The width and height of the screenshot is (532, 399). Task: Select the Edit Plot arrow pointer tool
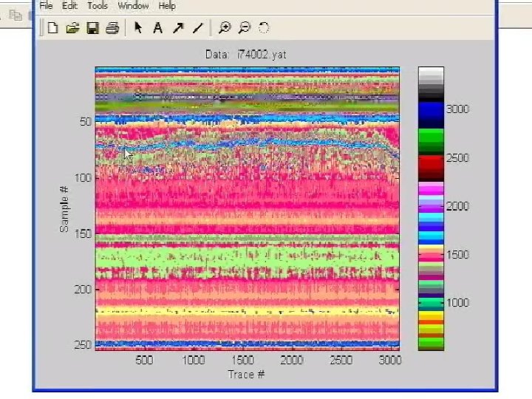(x=138, y=28)
